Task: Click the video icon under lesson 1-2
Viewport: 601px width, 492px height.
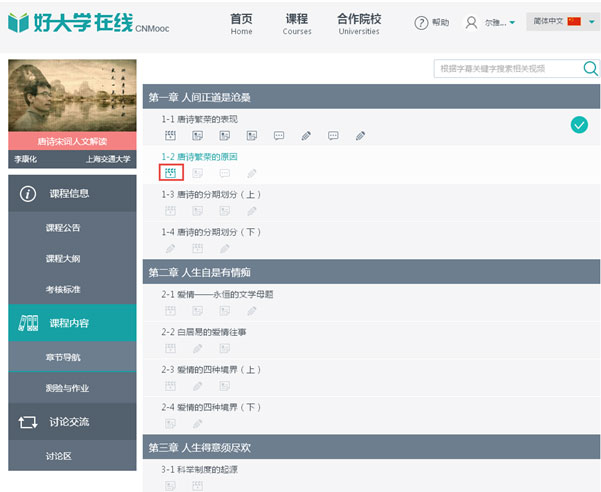Action: (170, 173)
